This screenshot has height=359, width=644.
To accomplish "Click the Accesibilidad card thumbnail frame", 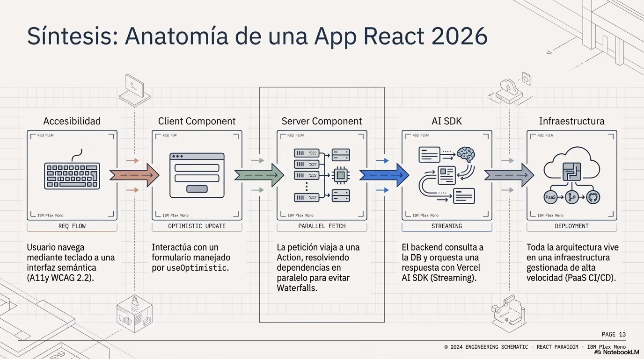I will pyautogui.click(x=72, y=175).
